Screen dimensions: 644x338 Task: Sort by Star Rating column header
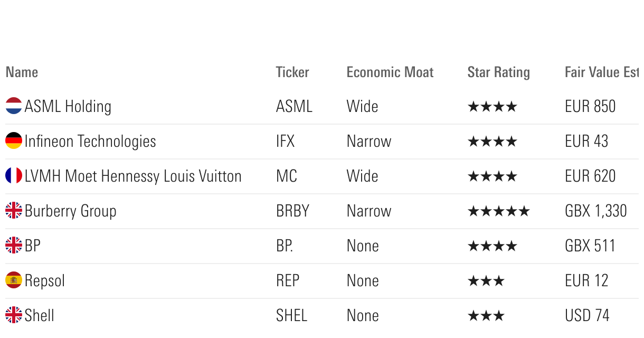[x=498, y=72]
